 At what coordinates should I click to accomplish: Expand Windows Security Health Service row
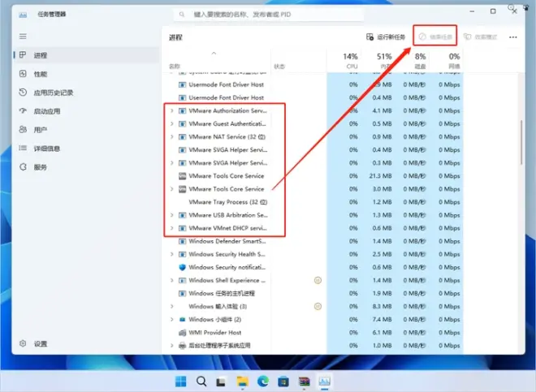pyautogui.click(x=171, y=254)
